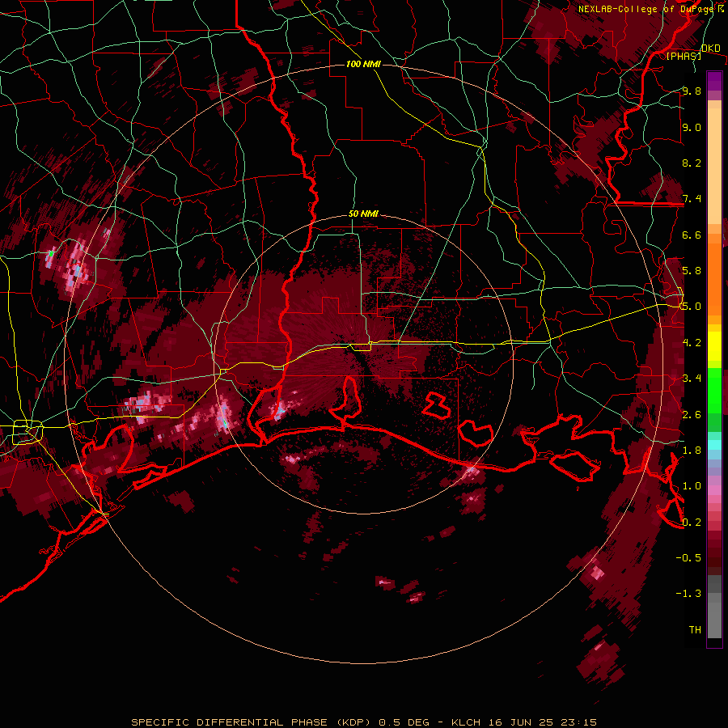This screenshot has height=728, width=728.
Task: Select the 5.0 legend value
Action: (x=692, y=307)
